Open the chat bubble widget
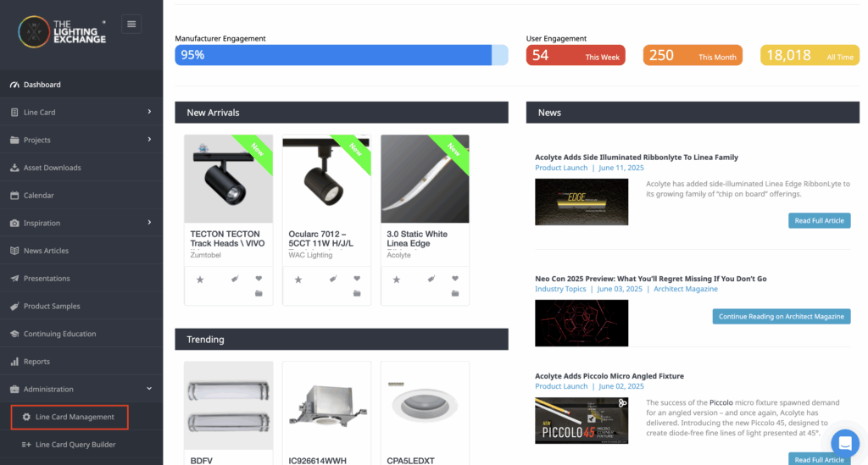 point(844,443)
